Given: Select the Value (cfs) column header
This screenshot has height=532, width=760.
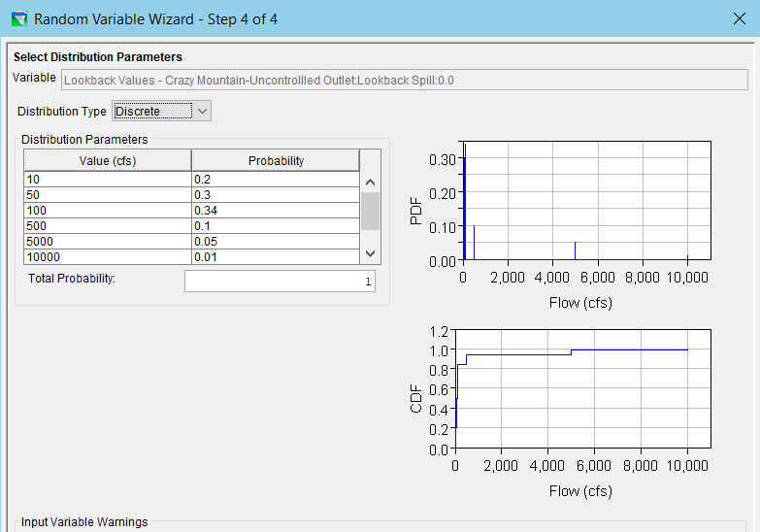Looking at the screenshot, I should 107,161.
